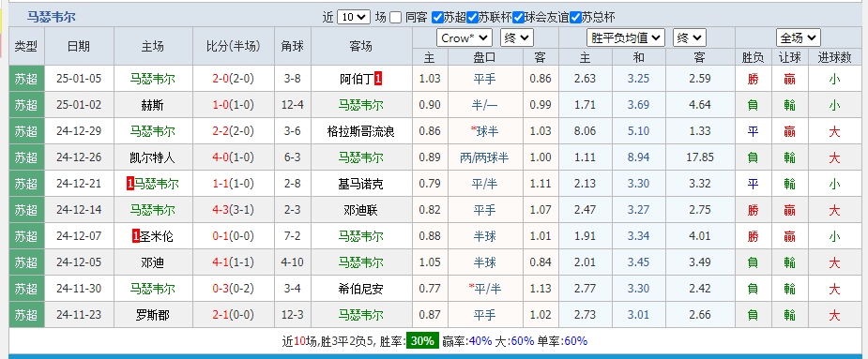Click score 2-0 of 25-01-05 match

pos(221,79)
